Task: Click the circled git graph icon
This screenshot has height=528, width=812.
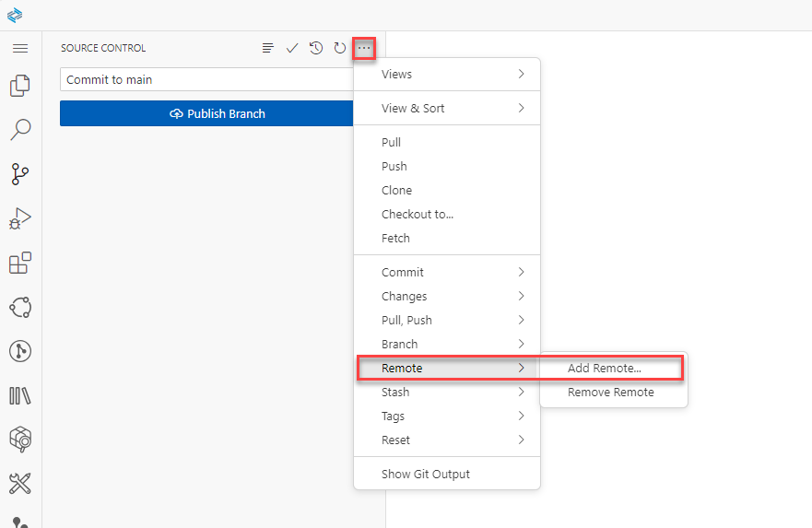Action: (x=20, y=351)
